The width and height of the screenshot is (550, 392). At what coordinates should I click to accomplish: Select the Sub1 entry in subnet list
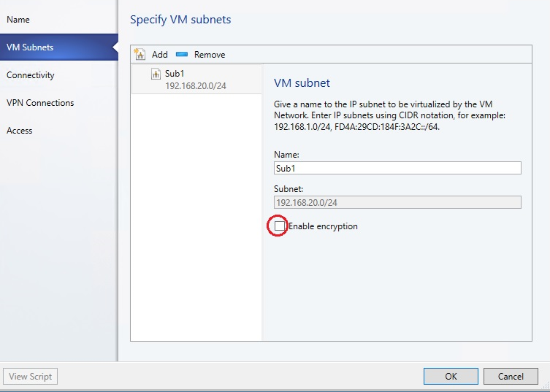pyautogui.click(x=196, y=80)
